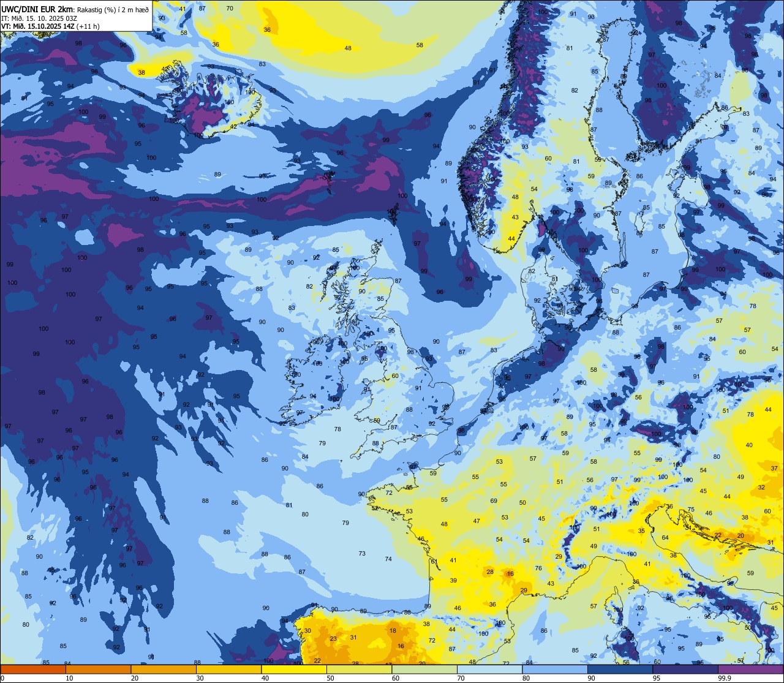Click the "(+11 h)" forecast offset text

coord(88,26)
